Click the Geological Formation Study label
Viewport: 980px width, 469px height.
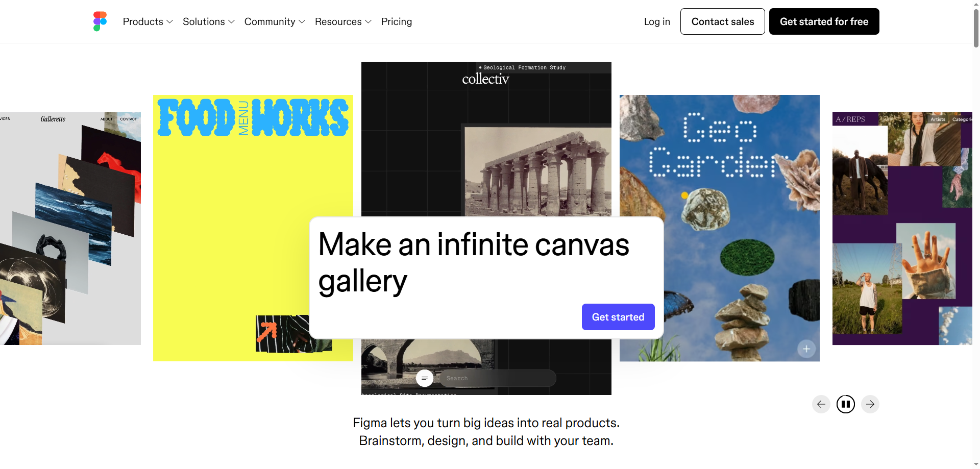524,67
